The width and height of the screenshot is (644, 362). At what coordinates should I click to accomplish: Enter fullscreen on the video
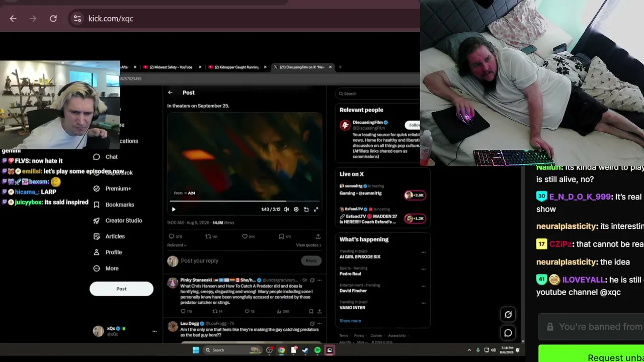click(x=316, y=209)
